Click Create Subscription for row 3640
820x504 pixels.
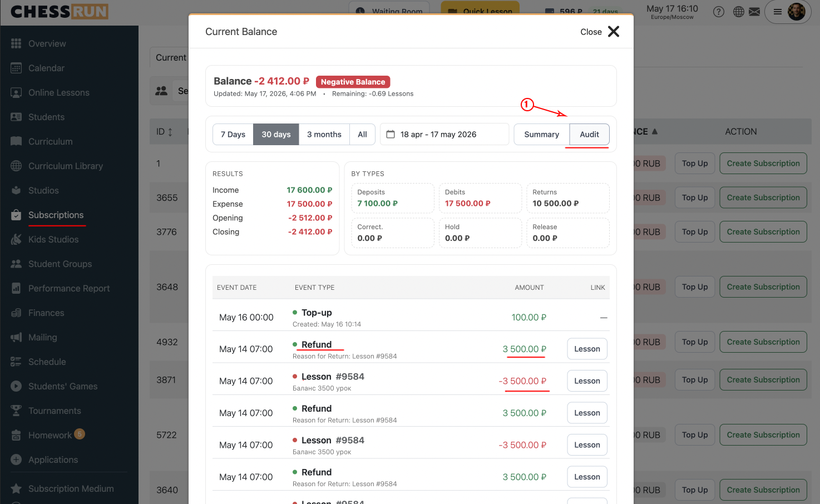pos(763,490)
